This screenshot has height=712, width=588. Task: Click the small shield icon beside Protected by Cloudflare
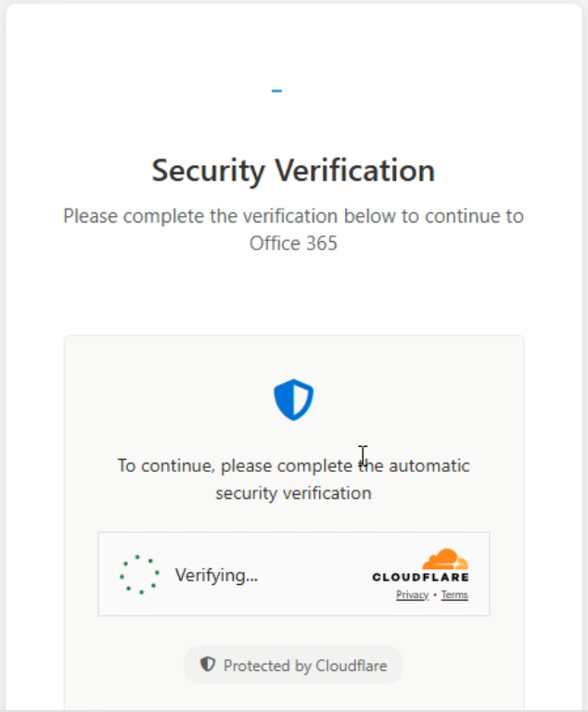click(208, 665)
